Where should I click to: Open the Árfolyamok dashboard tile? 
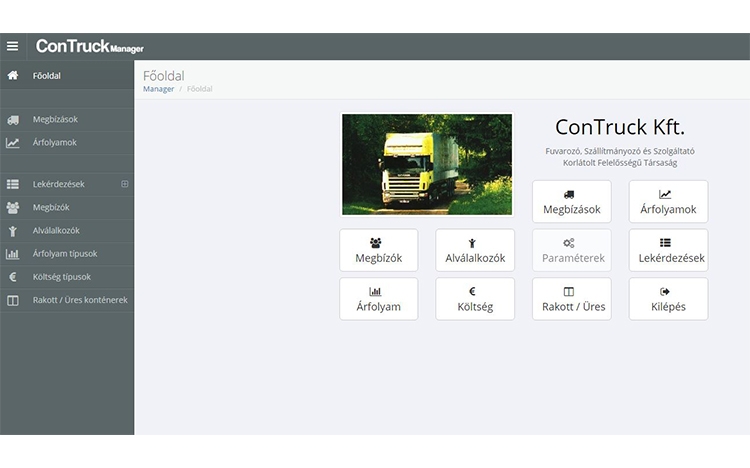668,202
